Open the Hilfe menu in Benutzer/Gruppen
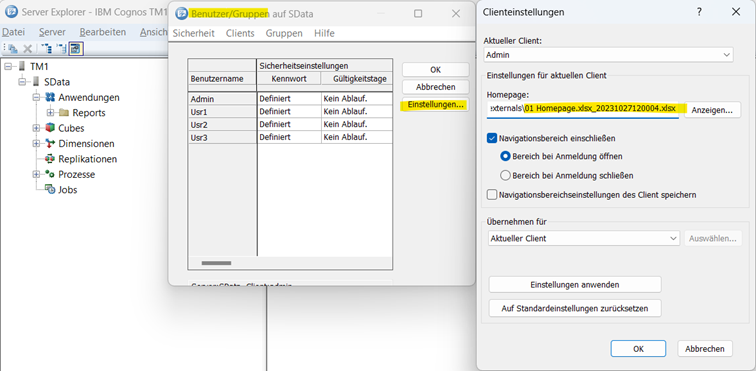The height and width of the screenshot is (371, 756). tap(324, 33)
